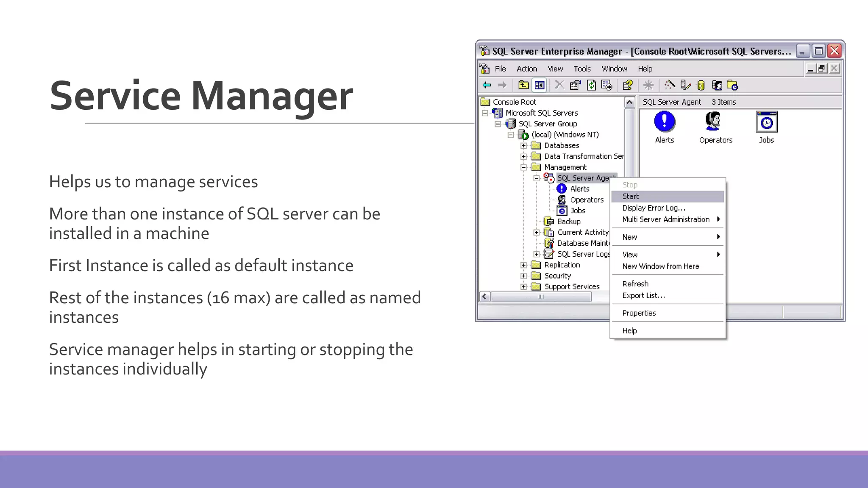Click the New Database cylinder icon
This screenshot has width=868, height=488.
coord(701,85)
